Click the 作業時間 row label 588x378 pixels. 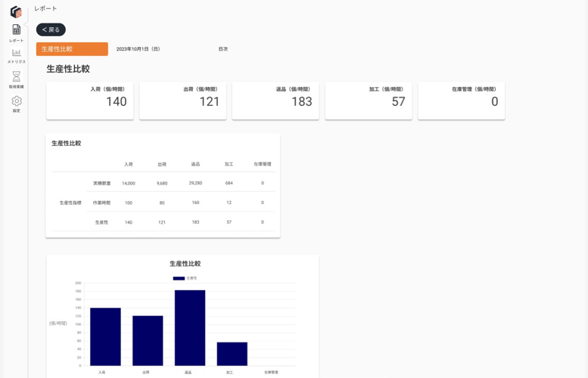(x=102, y=203)
